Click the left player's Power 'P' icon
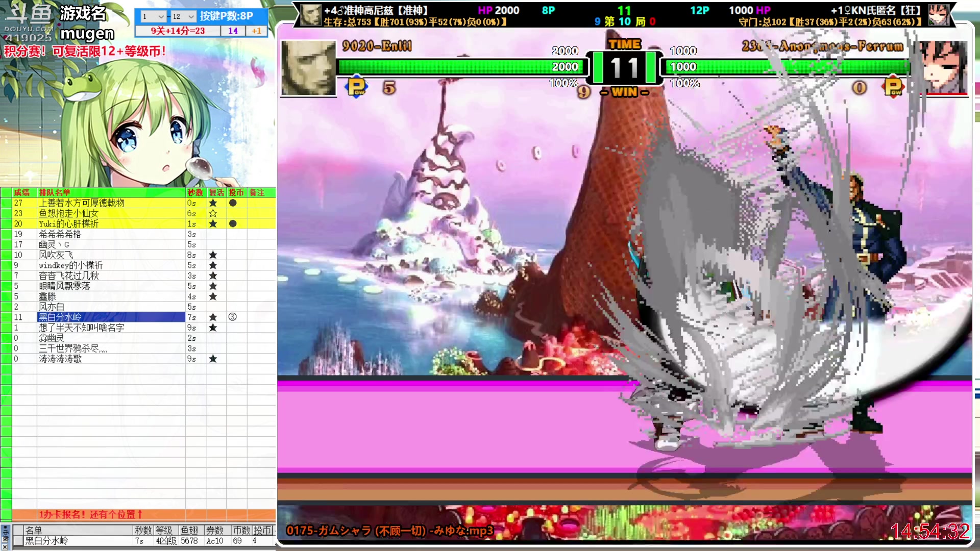980x551 pixels. 357,87
